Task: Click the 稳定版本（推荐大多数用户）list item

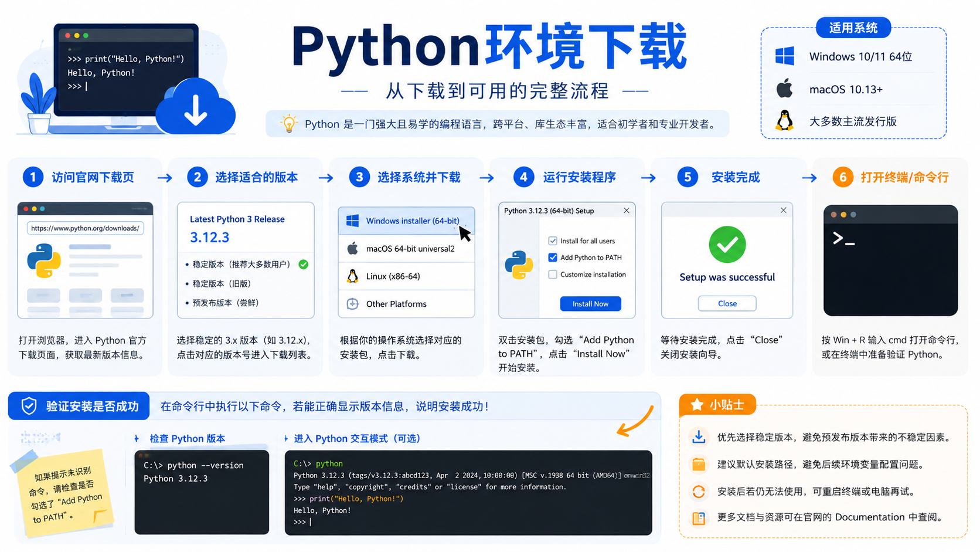Action: [x=239, y=265]
